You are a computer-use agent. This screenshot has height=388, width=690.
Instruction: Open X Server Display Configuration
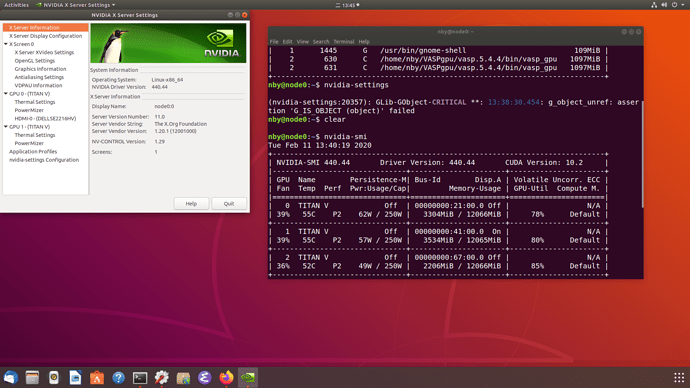pos(46,36)
